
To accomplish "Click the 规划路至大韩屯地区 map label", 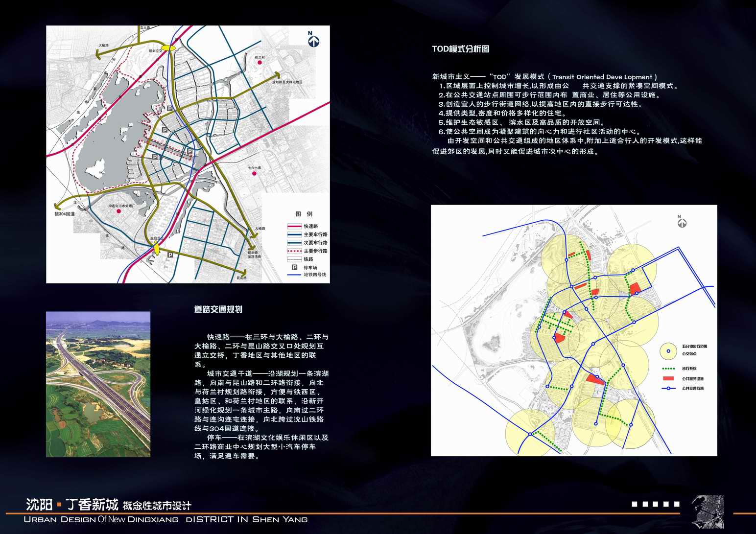I will [x=287, y=82].
